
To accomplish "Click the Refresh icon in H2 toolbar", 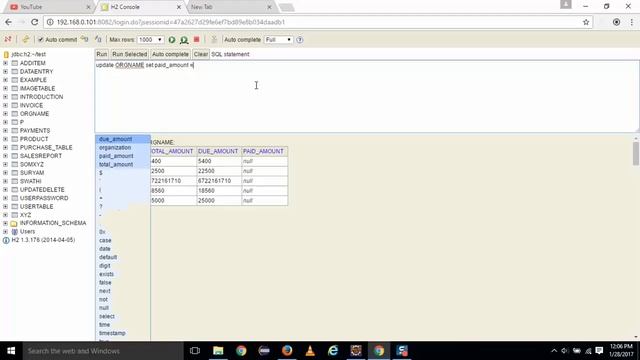I will [x=26, y=40].
